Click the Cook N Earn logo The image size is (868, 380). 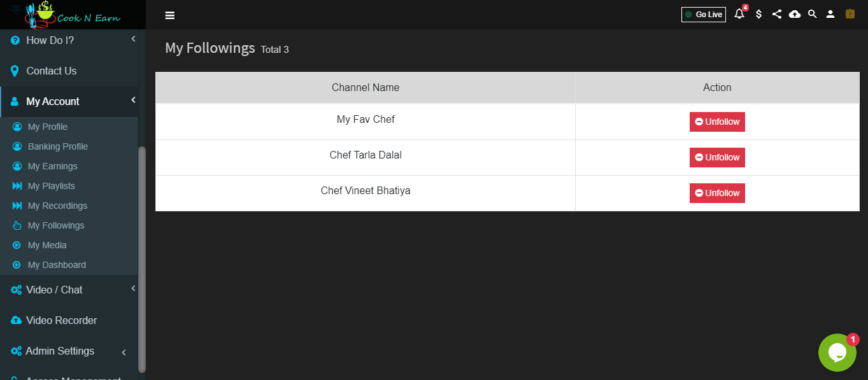[73, 15]
